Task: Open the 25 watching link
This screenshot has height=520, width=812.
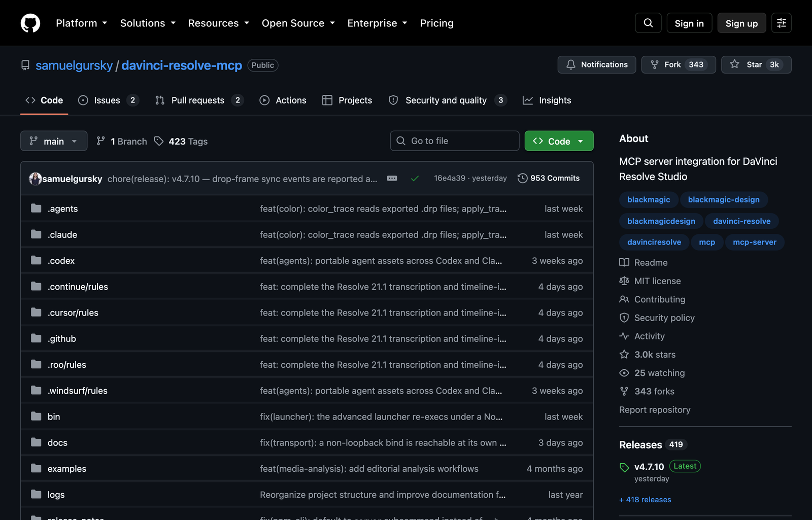Action: [x=652, y=373]
